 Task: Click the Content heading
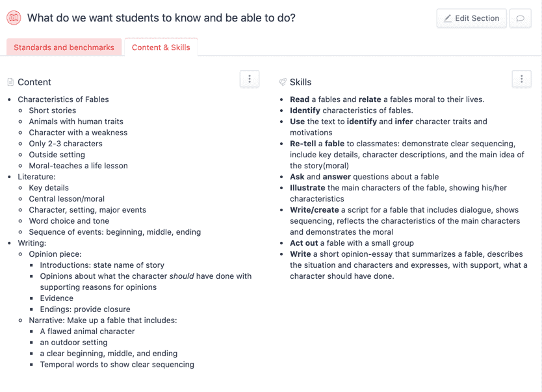pos(34,83)
